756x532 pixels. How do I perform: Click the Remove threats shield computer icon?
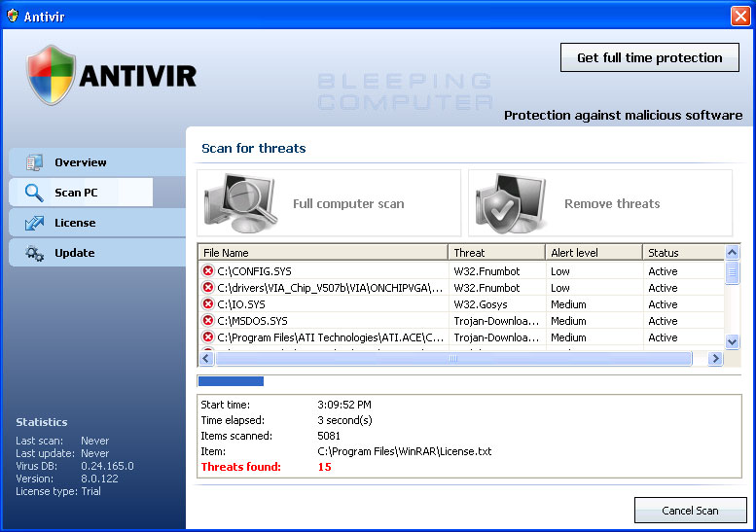(511, 203)
